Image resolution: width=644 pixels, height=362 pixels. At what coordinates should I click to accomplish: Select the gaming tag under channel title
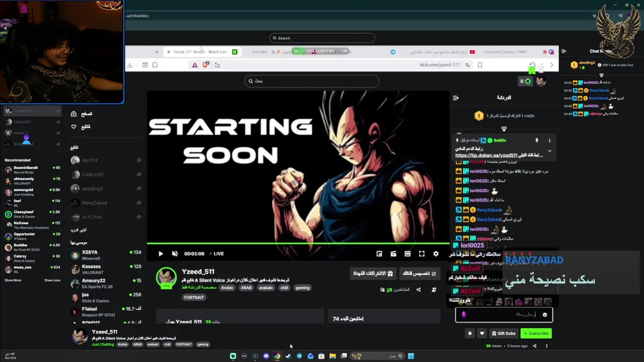point(302,288)
